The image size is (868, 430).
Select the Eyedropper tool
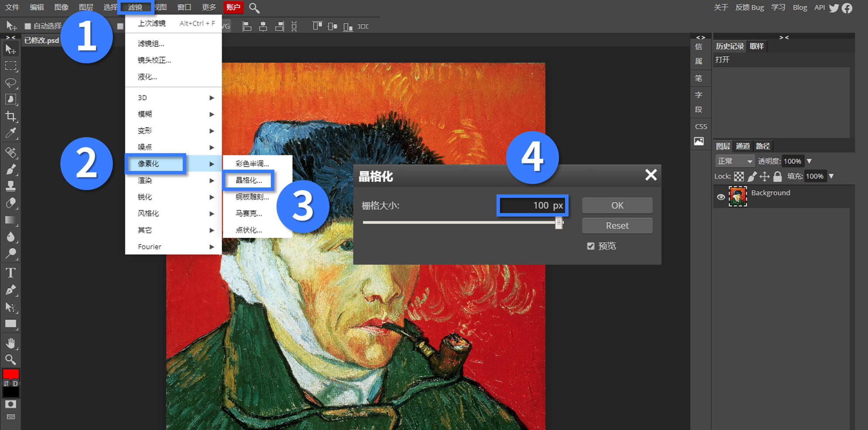[10, 133]
